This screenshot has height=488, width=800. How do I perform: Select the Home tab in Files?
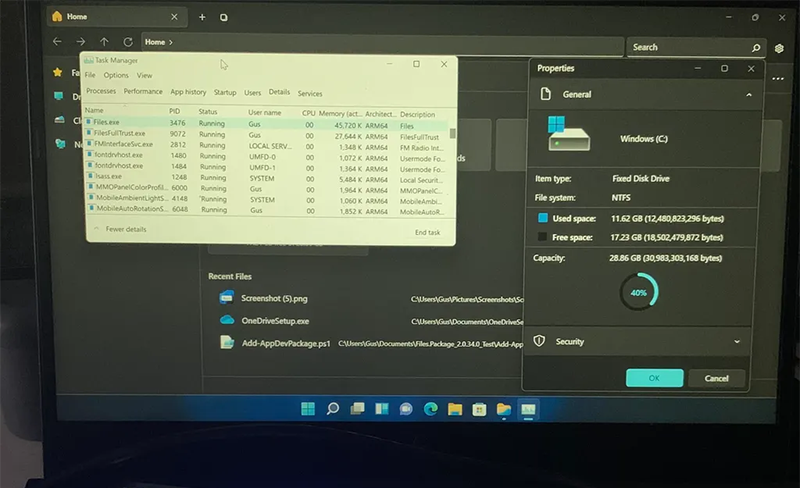tap(115, 17)
